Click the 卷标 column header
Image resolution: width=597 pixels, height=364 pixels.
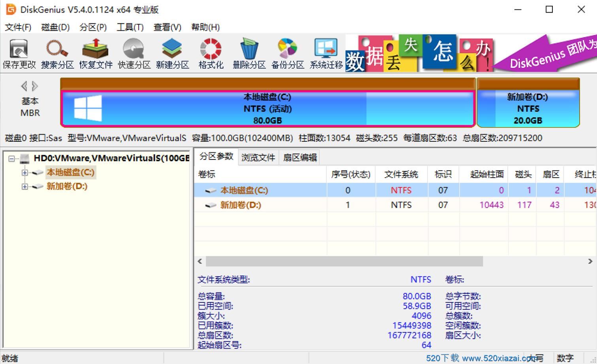[x=260, y=174]
